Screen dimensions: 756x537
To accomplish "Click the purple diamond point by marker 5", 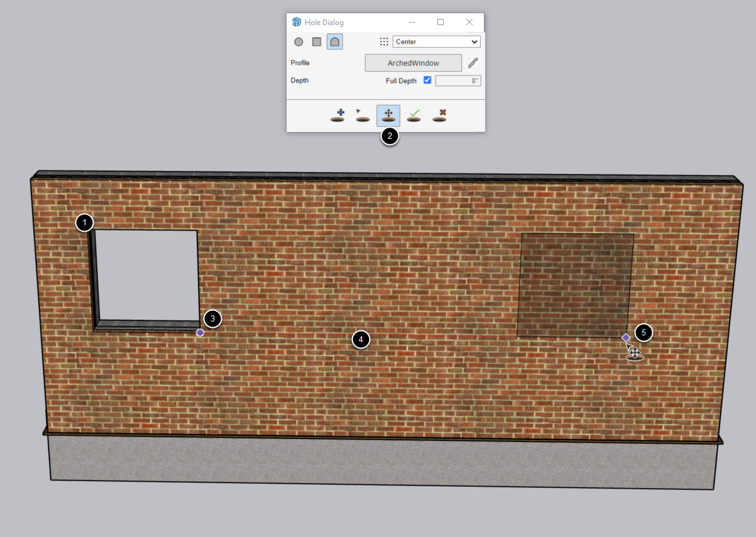I will [626, 337].
